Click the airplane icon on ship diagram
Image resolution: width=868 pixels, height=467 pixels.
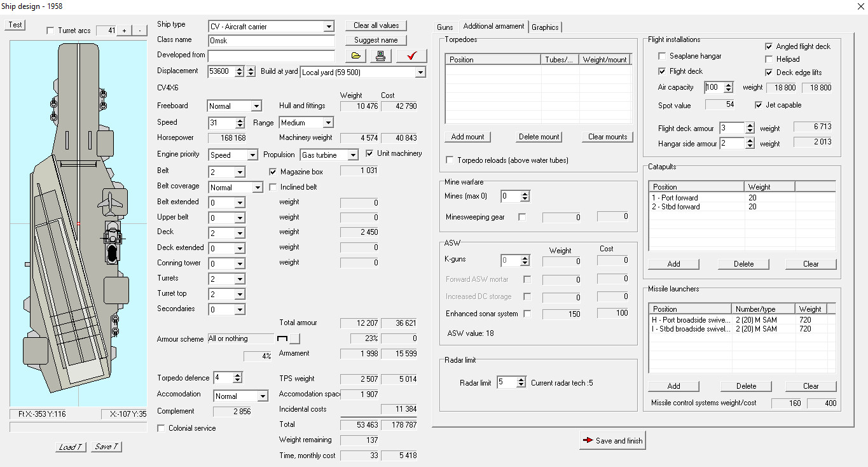tap(111, 202)
